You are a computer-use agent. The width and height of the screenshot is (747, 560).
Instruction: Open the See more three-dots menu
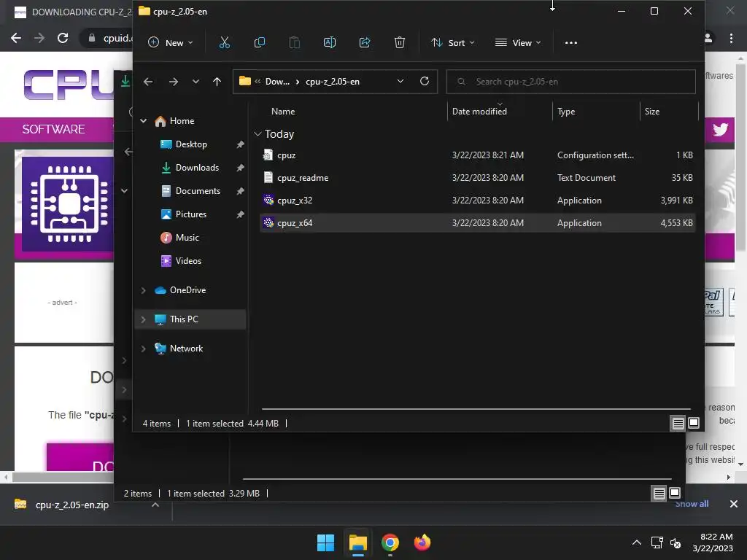coord(570,43)
